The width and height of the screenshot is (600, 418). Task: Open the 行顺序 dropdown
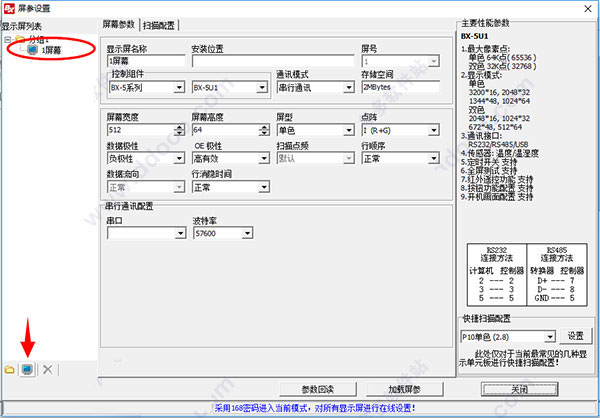(x=433, y=158)
